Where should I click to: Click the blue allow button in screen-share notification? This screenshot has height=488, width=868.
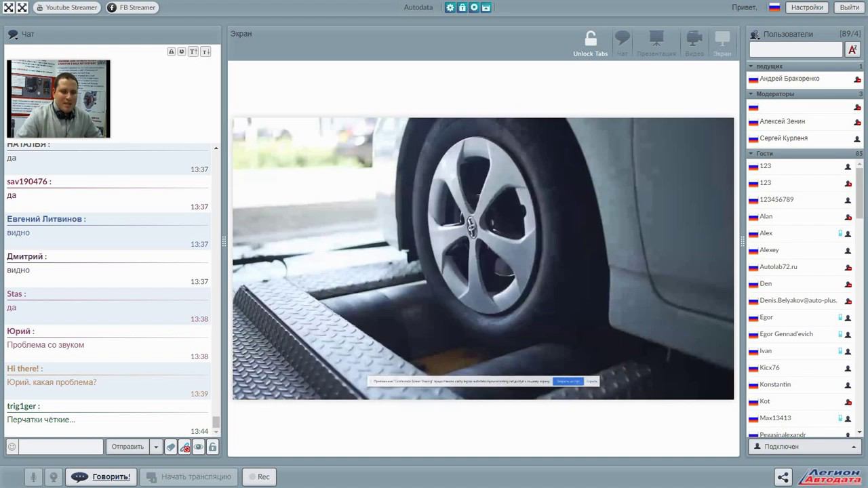pyautogui.click(x=568, y=381)
